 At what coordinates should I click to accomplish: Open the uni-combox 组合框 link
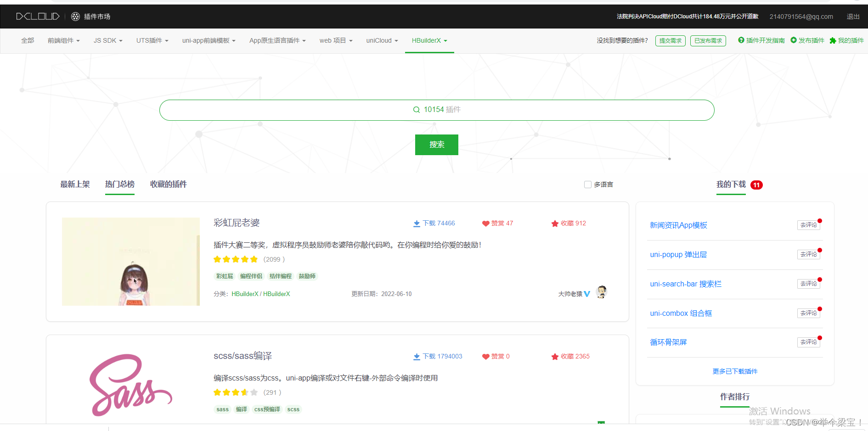pyautogui.click(x=681, y=313)
